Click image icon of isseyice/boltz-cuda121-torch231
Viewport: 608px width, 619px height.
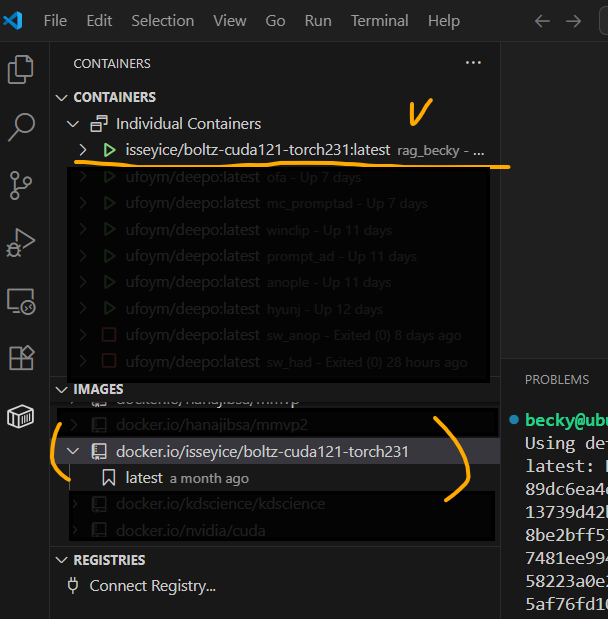pyautogui.click(x=99, y=451)
